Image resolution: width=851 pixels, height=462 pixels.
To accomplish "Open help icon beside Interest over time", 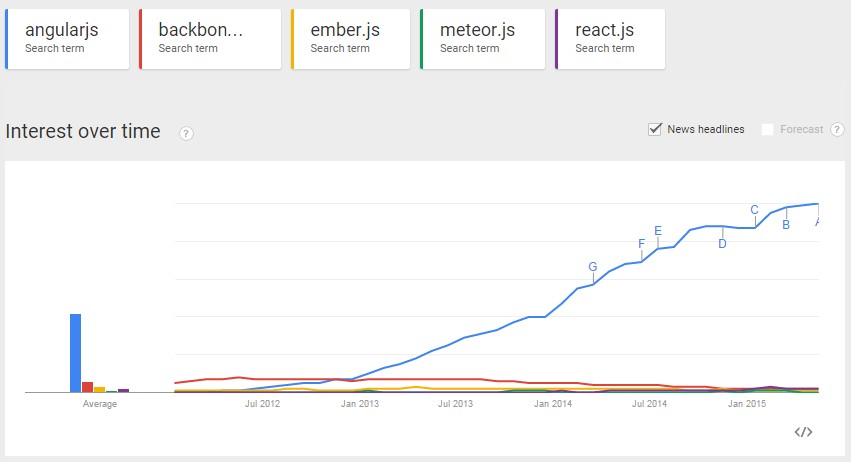I will (186, 134).
